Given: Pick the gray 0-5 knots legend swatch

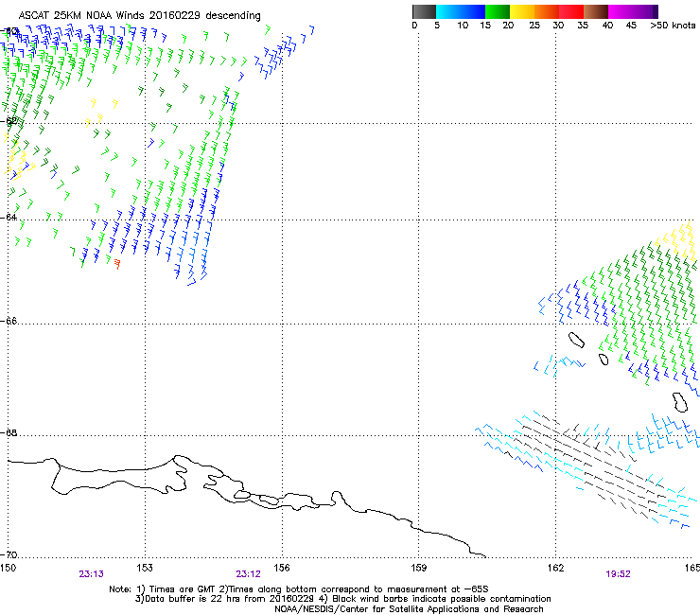Looking at the screenshot, I should [424, 11].
